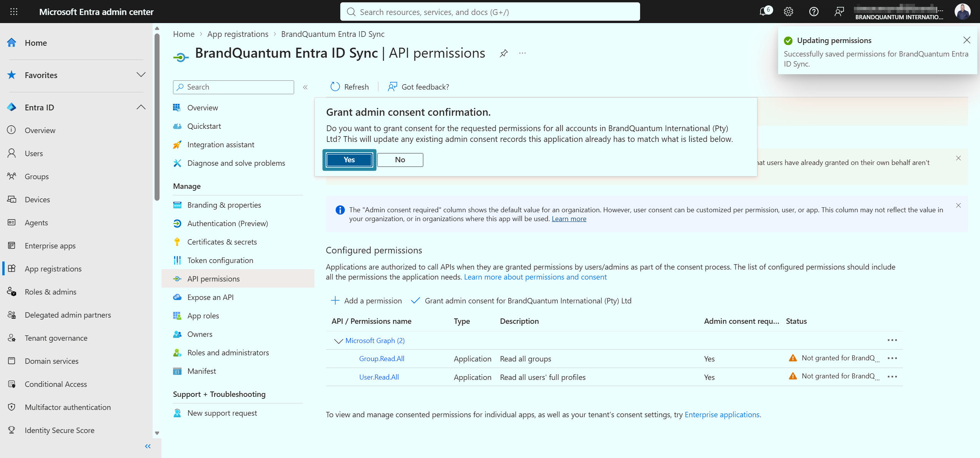The height and width of the screenshot is (458, 980).
Task: Click the Groups icon in left navigation
Action: (12, 176)
